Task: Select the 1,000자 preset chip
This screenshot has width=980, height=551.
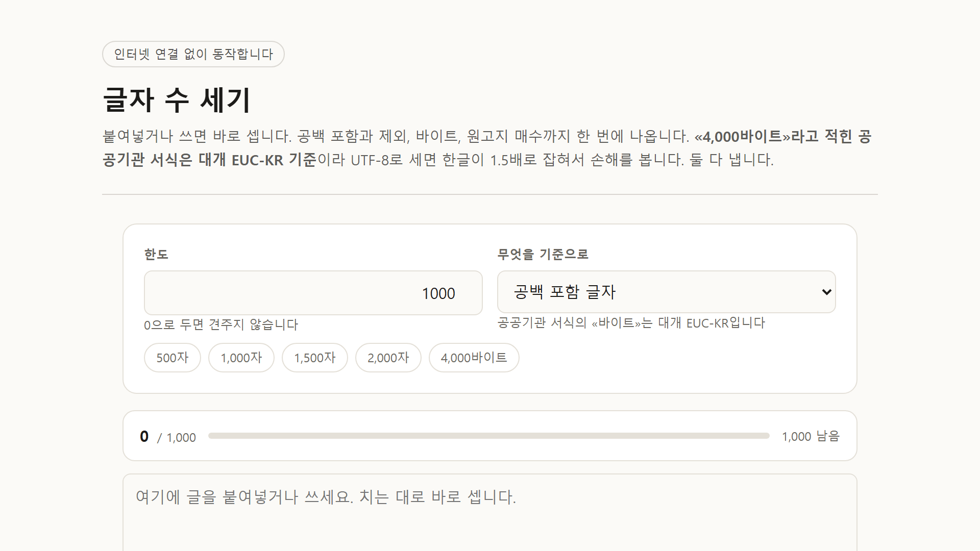Action: 241,358
